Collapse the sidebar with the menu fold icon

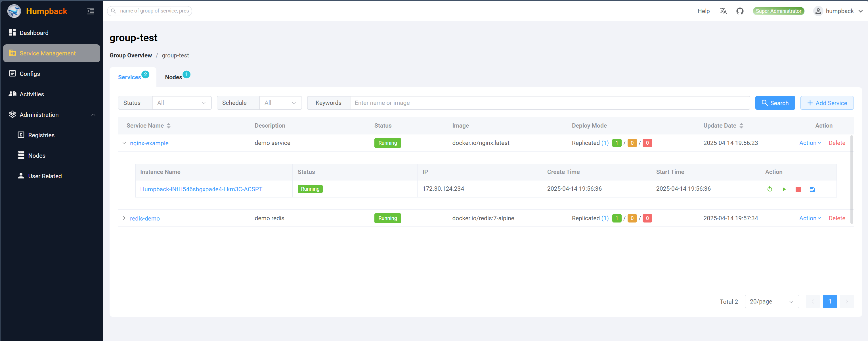(x=90, y=11)
